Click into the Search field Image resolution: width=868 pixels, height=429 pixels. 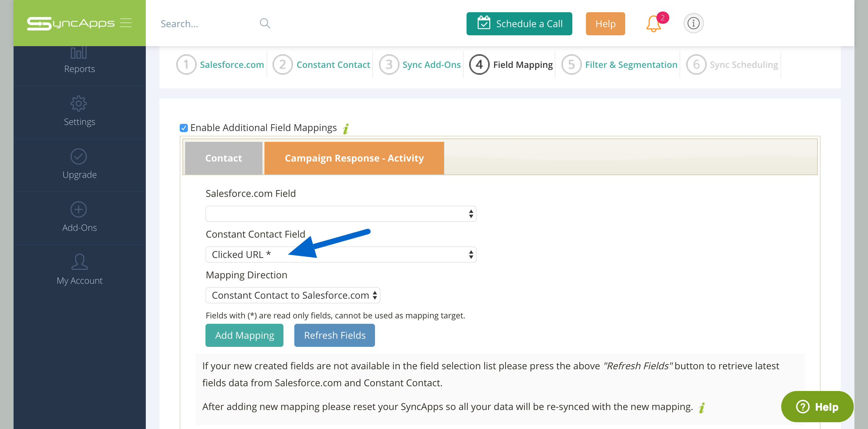(207, 24)
